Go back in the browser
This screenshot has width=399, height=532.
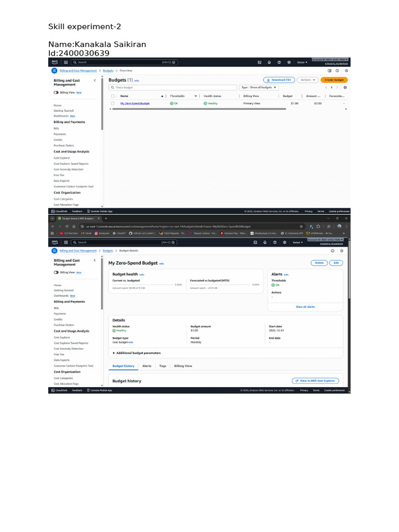(x=52, y=227)
